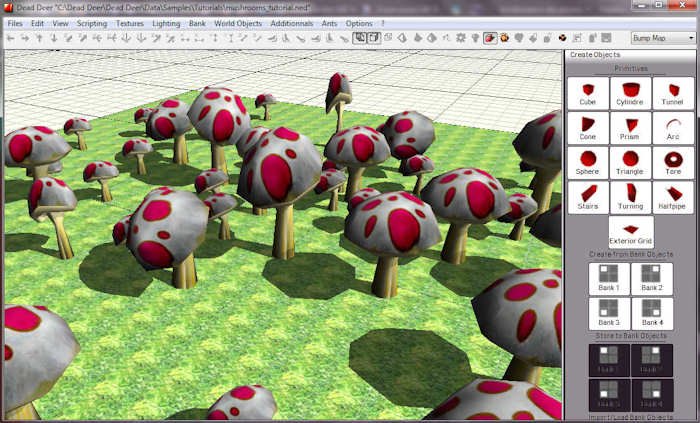700x423 pixels.
Task: Toggle the second boxed view-mode toolbar icon
Action: pos(374,38)
